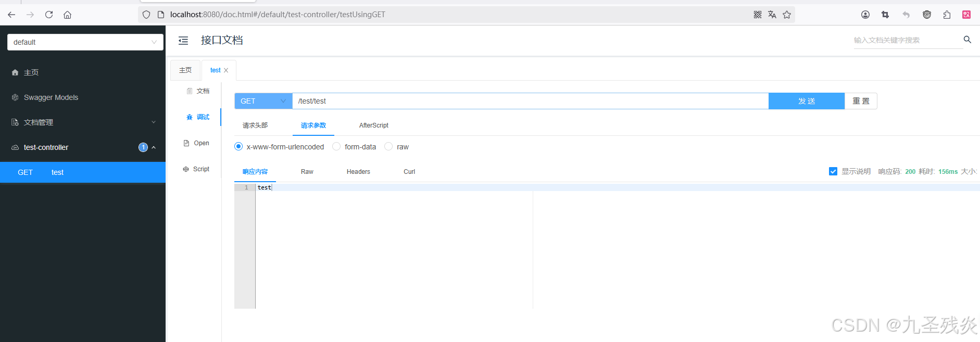Select the raw radio option

(388, 147)
